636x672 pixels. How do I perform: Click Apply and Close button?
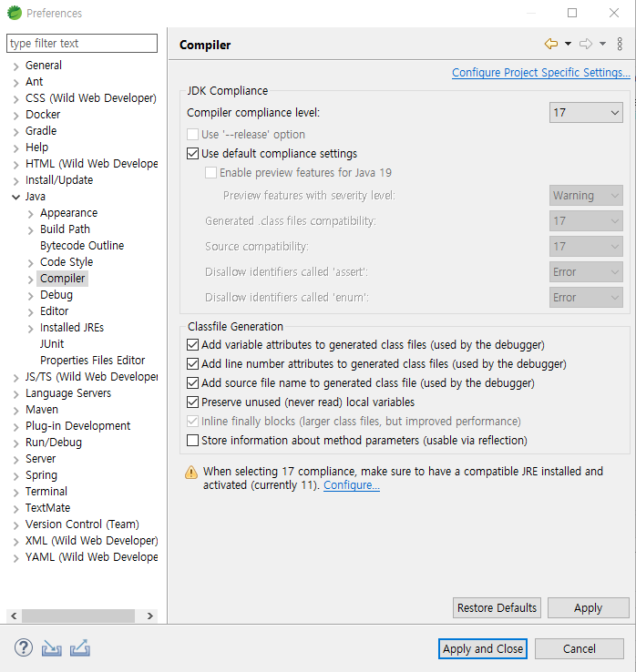(x=483, y=649)
